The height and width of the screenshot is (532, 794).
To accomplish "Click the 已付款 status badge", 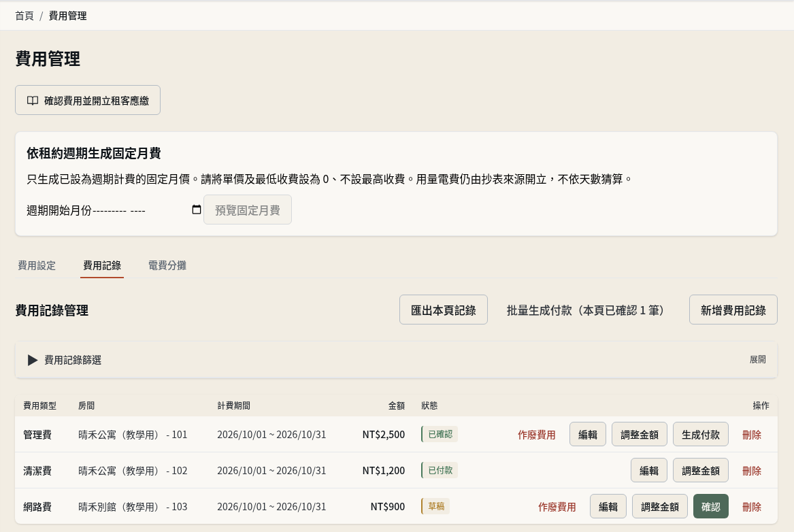I will point(440,470).
